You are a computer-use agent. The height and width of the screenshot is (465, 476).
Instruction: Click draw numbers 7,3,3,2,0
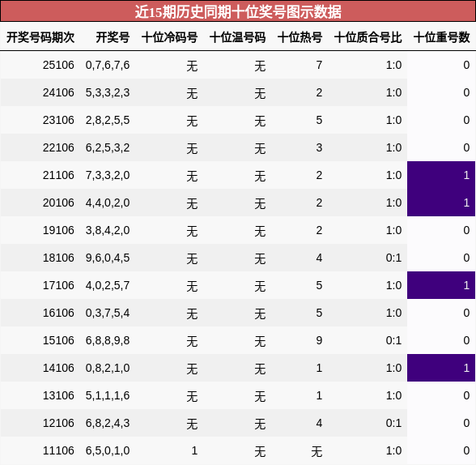click(x=108, y=175)
